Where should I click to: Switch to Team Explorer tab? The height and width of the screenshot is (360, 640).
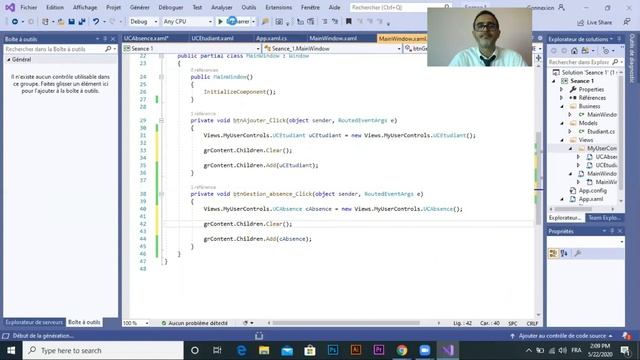coord(604,218)
